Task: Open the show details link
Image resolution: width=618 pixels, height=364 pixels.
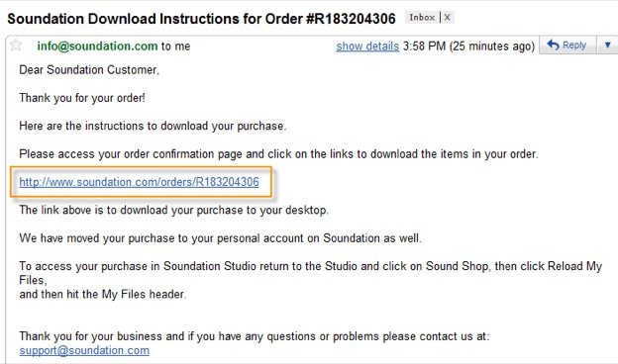Action: 367,46
